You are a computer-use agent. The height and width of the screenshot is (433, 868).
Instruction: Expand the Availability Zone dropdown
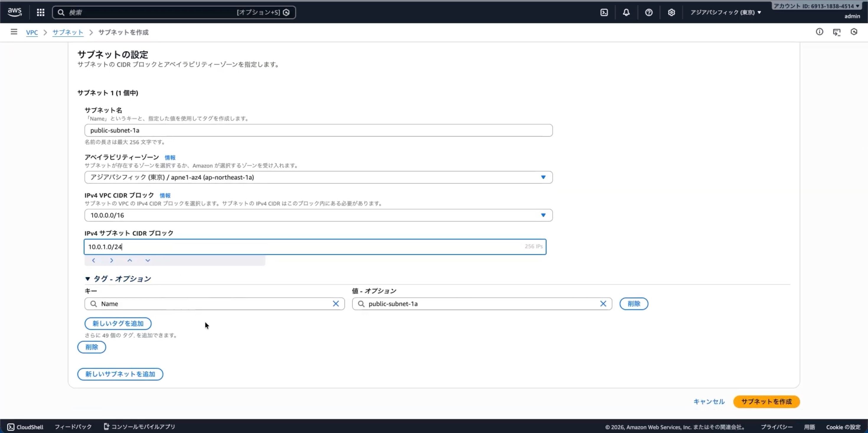[x=543, y=178]
